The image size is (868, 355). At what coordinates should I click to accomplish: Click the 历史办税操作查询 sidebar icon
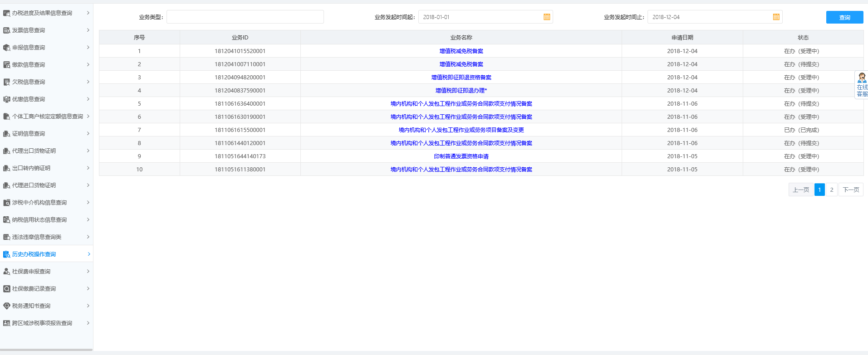pyautogui.click(x=7, y=254)
